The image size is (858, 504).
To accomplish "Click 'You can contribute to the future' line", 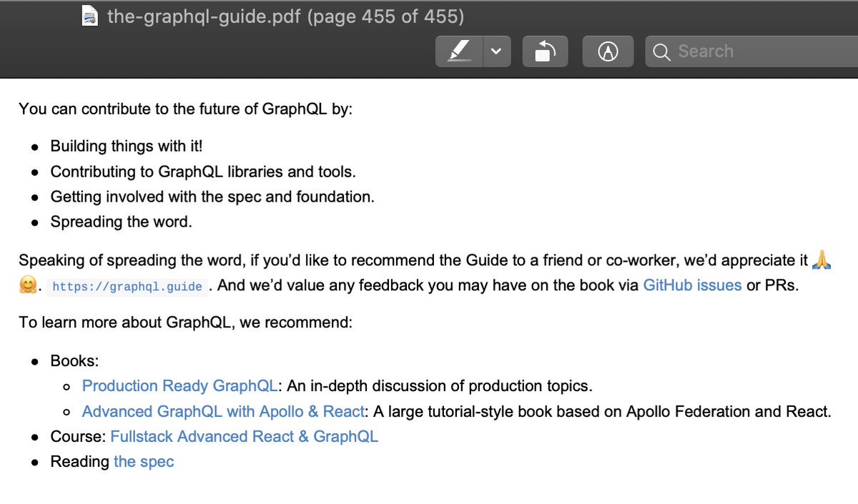I will click(x=186, y=109).
